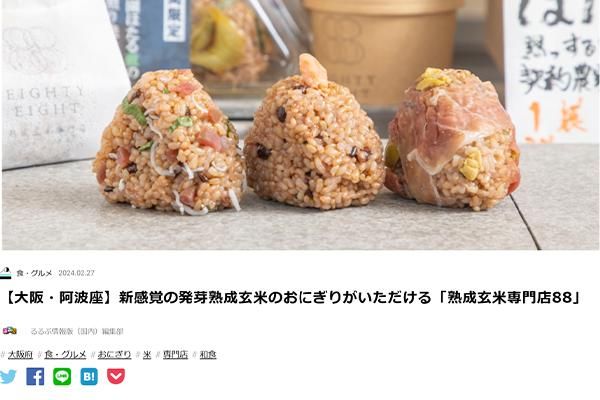The width and height of the screenshot is (600, 400).
Task: Open the るるぶ情報版 編集部 author link
Action: [x=77, y=331]
